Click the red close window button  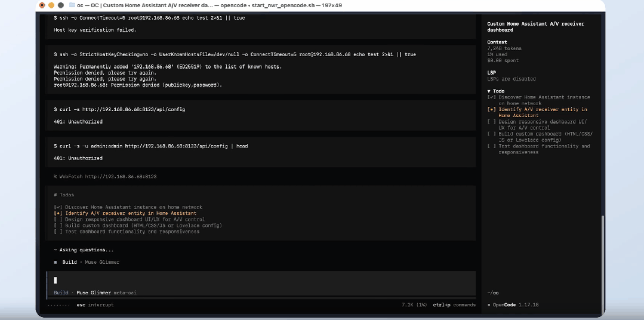point(42,5)
